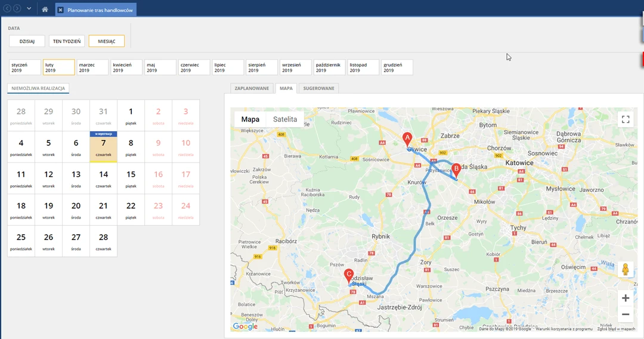The image size is (644, 339).
Task: Select month czerwiec 2019
Action: point(194,67)
